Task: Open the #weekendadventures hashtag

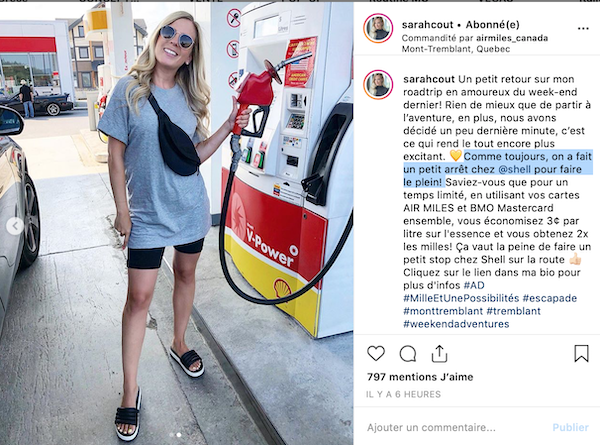Action: 456,324
